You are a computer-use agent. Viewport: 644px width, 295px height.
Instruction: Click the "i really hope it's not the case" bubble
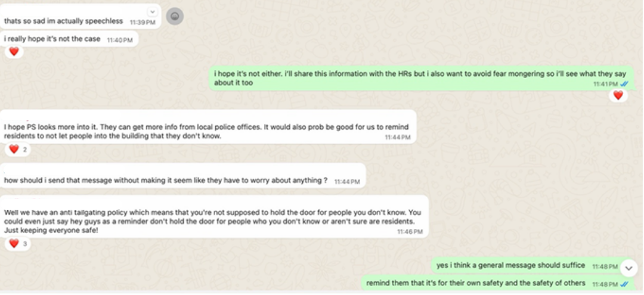point(52,39)
